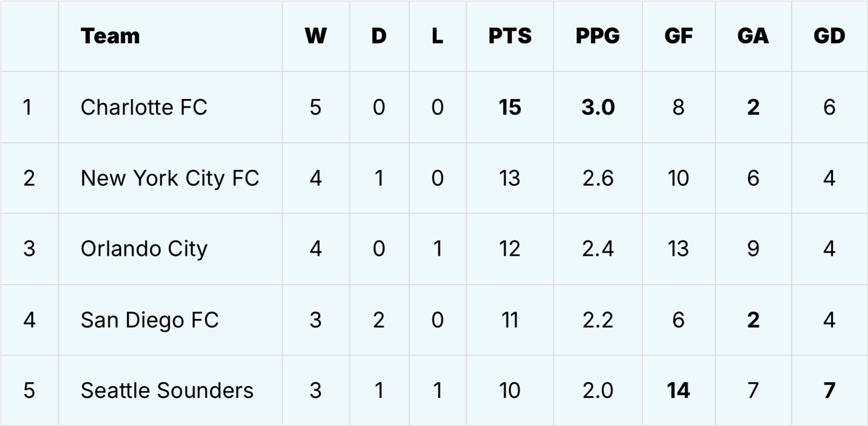Image resolution: width=868 pixels, height=426 pixels.
Task: Click the San Diego FC team name
Action: [x=150, y=320]
